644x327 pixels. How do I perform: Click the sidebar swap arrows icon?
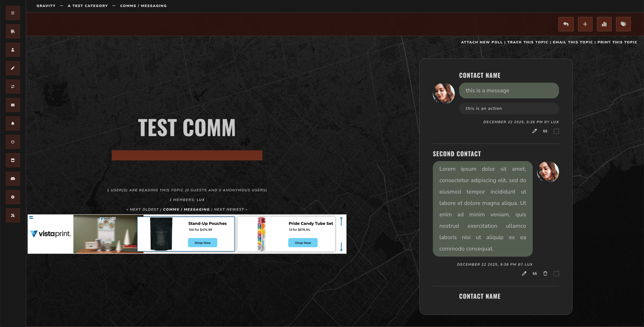tap(13, 87)
